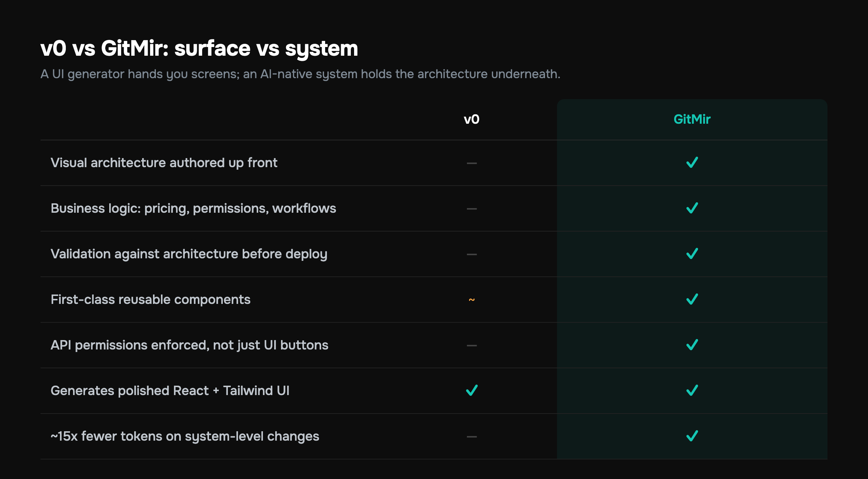Click the GitMir checkmark for ~15x fewer tokens row
Image resolution: width=868 pixels, height=479 pixels.
coord(692,436)
